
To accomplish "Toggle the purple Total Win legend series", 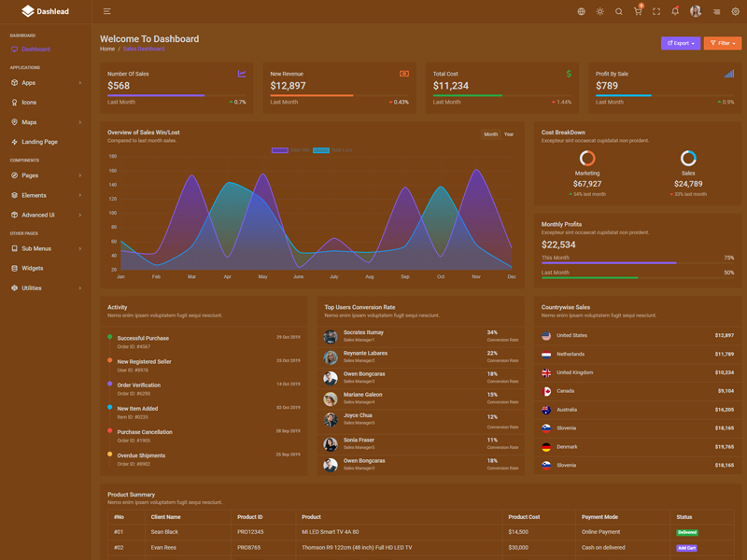I will [x=290, y=150].
